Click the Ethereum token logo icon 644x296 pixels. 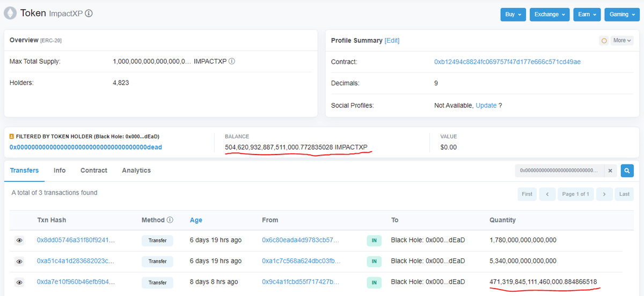click(10, 13)
